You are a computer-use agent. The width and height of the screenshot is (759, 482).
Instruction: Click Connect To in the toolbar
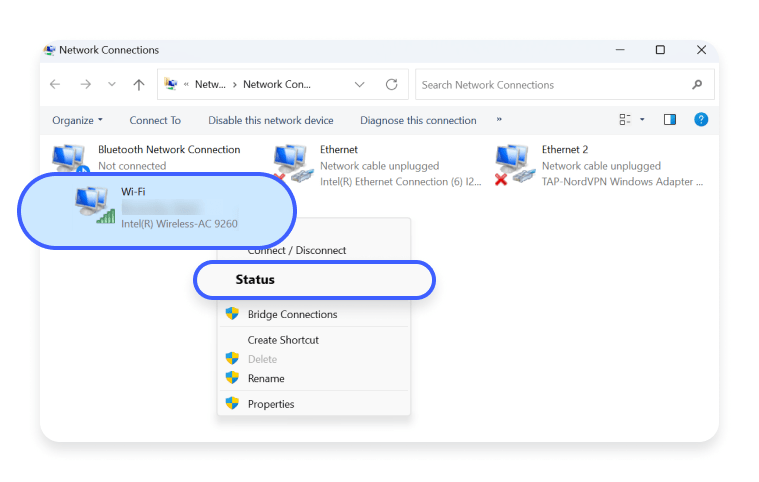coord(155,120)
